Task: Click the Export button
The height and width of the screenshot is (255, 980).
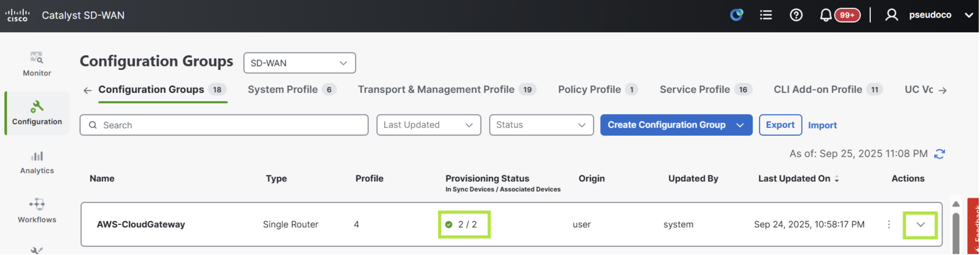Action: pos(780,125)
